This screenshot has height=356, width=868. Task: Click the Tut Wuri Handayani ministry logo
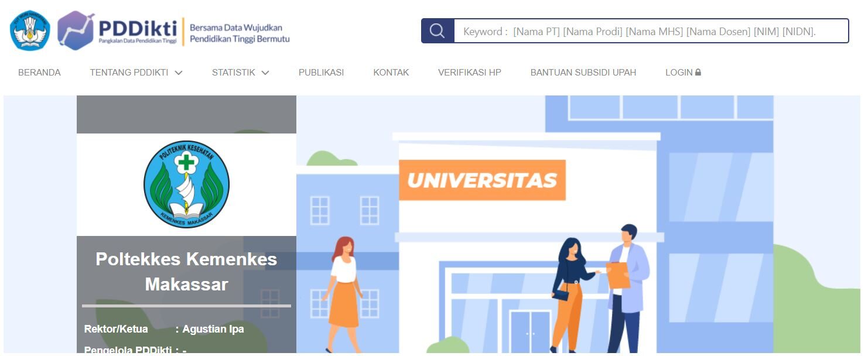tap(30, 30)
